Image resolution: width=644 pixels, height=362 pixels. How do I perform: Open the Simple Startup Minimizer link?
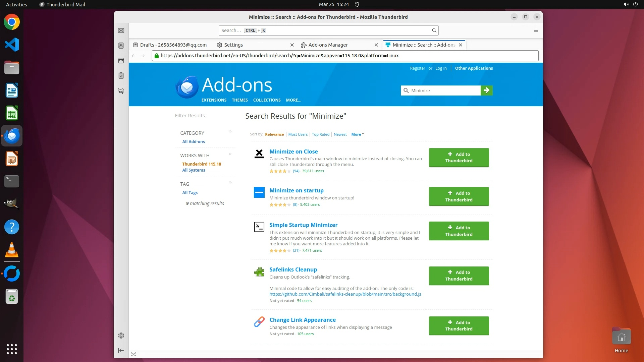303,225
